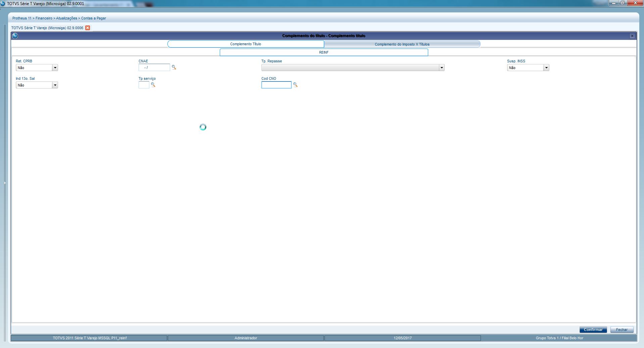Click the TOTVS Série T Varejo 02.9.0006 tab
This screenshot has width=644, height=348.
[x=47, y=28]
